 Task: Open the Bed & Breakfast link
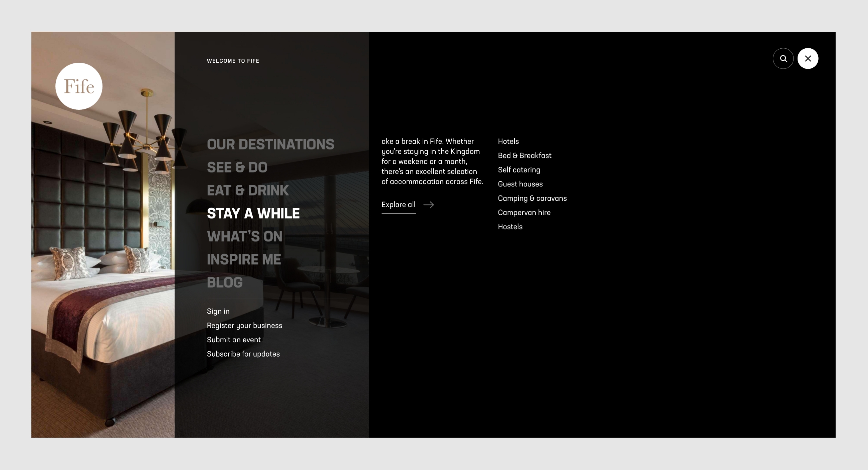point(524,155)
